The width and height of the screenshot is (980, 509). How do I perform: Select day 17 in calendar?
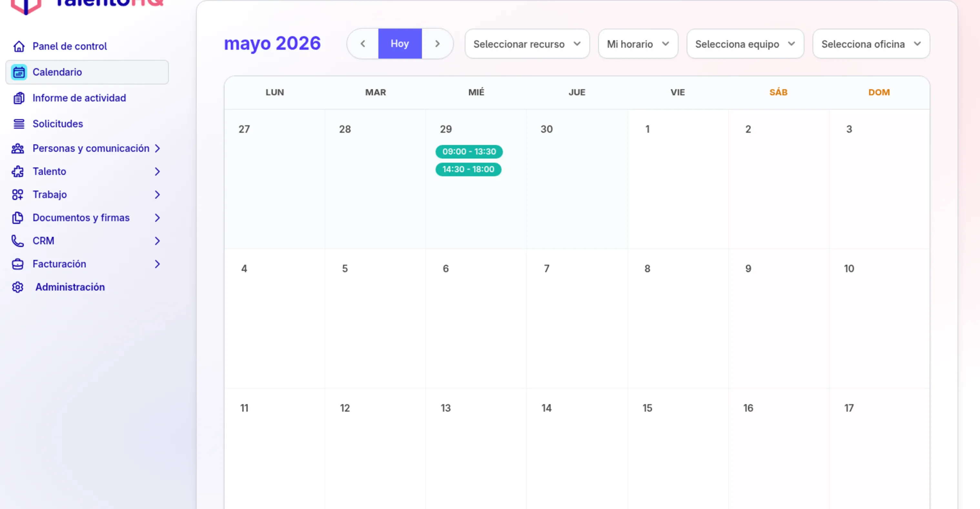pyautogui.click(x=849, y=408)
